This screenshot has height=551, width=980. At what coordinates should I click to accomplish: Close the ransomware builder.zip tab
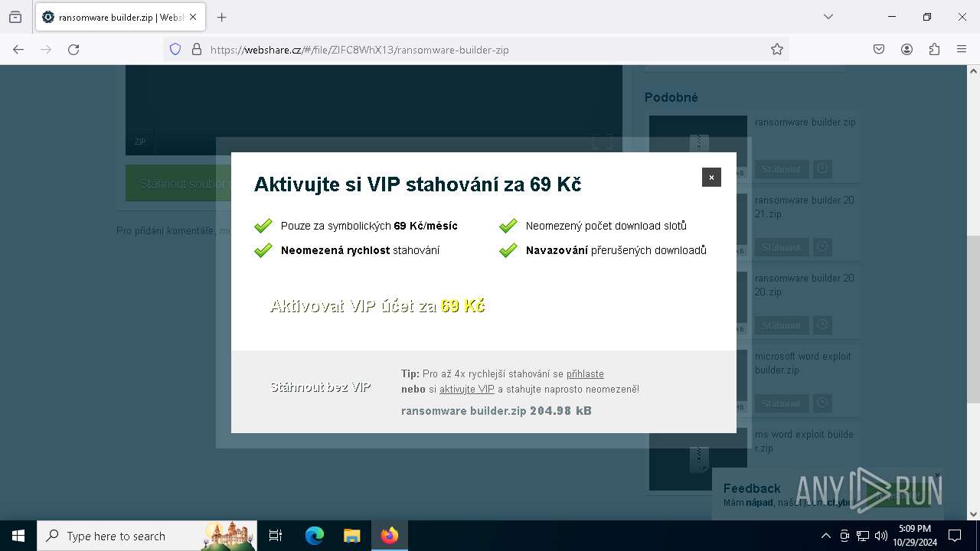pos(193,17)
